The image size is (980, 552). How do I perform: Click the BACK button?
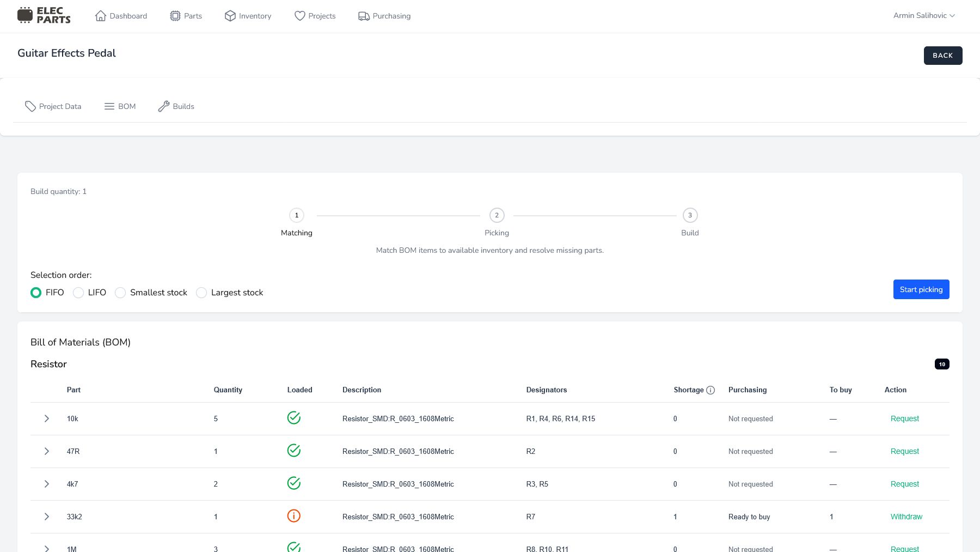tap(943, 56)
